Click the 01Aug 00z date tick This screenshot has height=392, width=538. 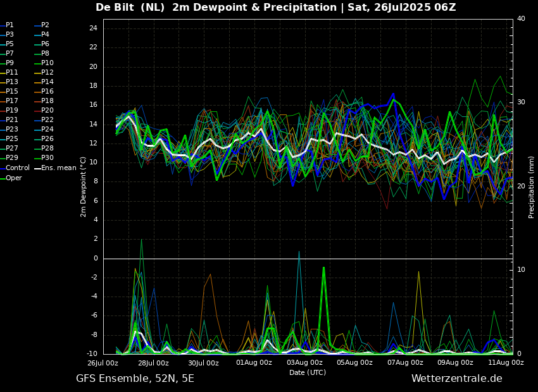254,362
